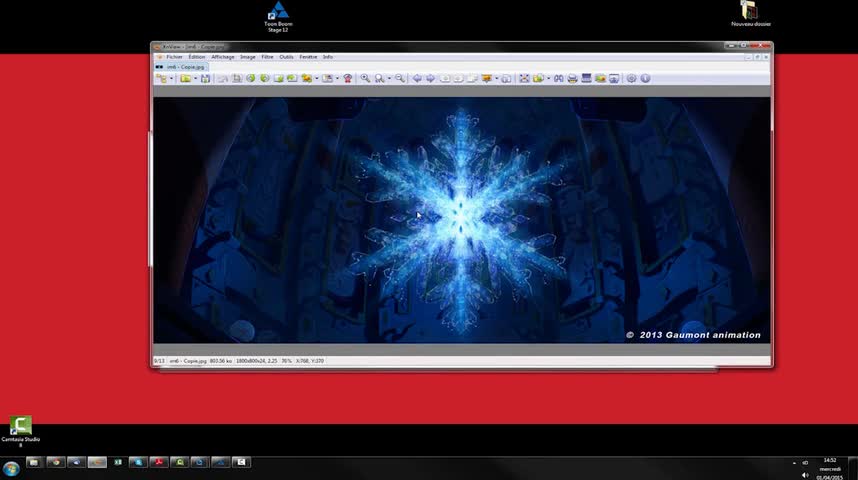Click the snowflake image in viewer
858x480 pixels.
coord(461,220)
